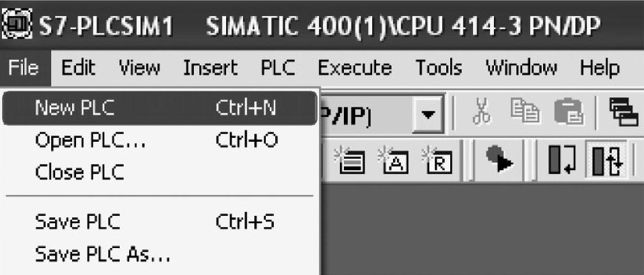Insert the Block Registers view (R icon)
Viewport: 644px width, 275px height.
(437, 161)
